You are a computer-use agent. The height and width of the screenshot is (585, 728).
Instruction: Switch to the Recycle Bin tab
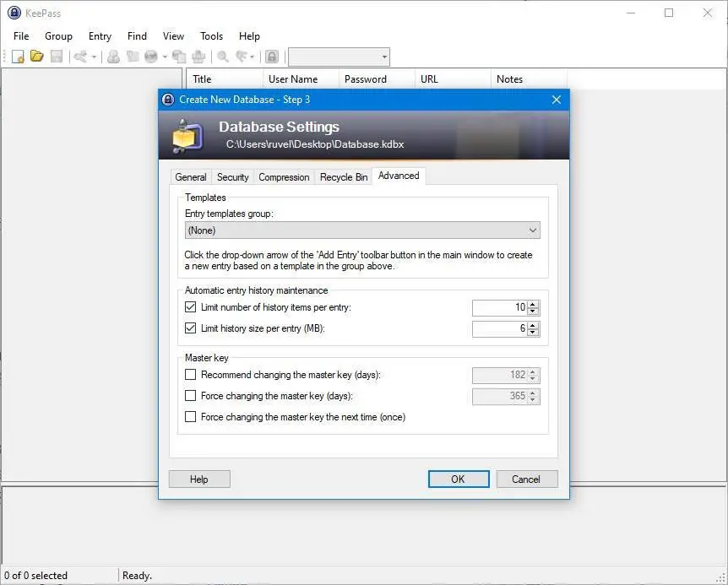[x=344, y=177]
